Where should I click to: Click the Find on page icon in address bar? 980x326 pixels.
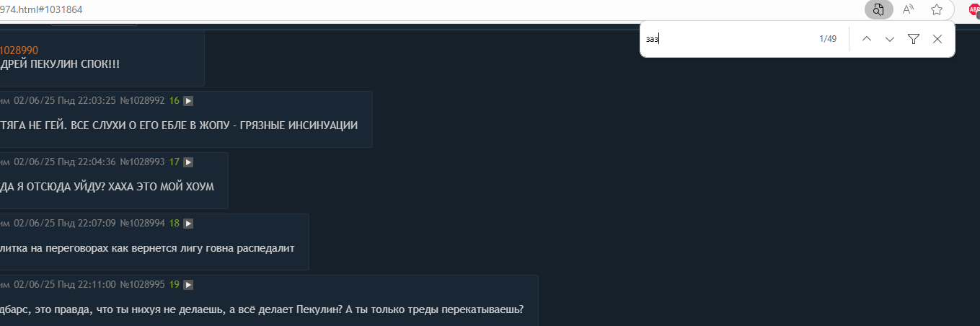tap(878, 9)
